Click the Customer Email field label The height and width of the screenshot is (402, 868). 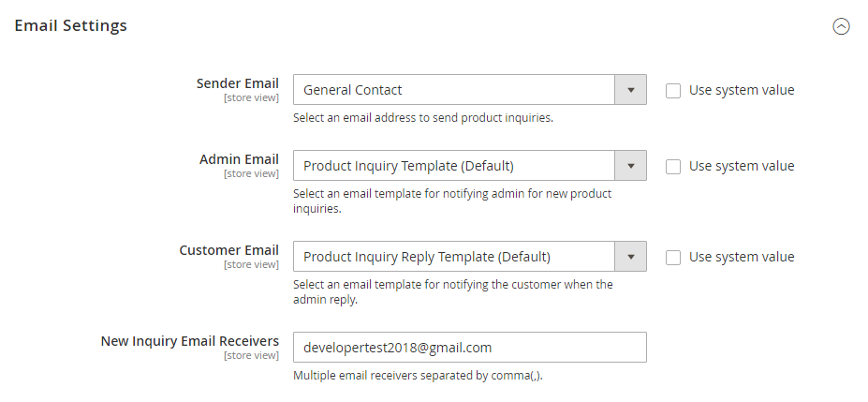[228, 250]
